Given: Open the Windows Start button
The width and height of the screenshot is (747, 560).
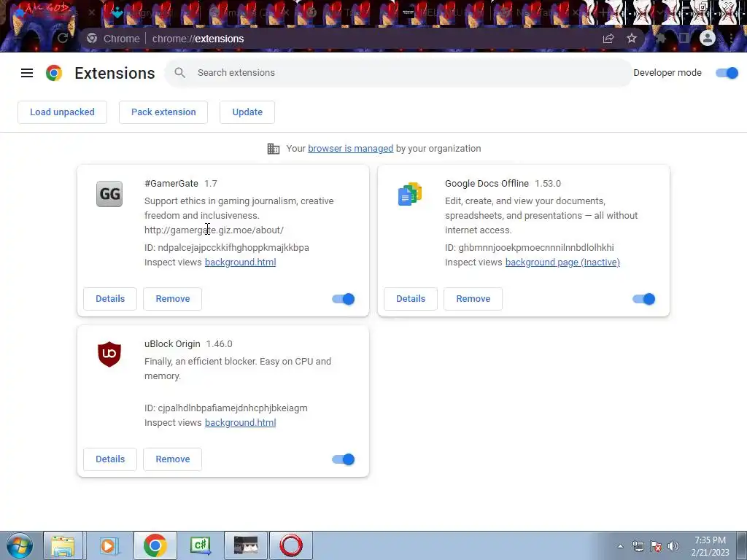Looking at the screenshot, I should coord(20,545).
